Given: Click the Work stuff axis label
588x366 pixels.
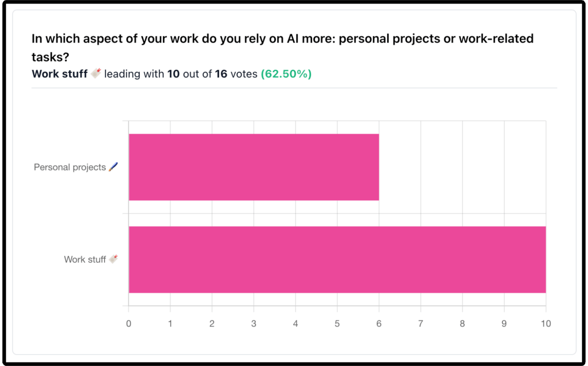Looking at the screenshot, I should tap(85, 260).
